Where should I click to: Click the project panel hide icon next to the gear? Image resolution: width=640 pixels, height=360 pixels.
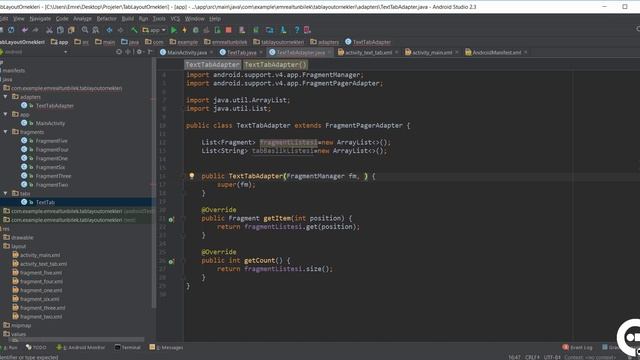(150, 52)
